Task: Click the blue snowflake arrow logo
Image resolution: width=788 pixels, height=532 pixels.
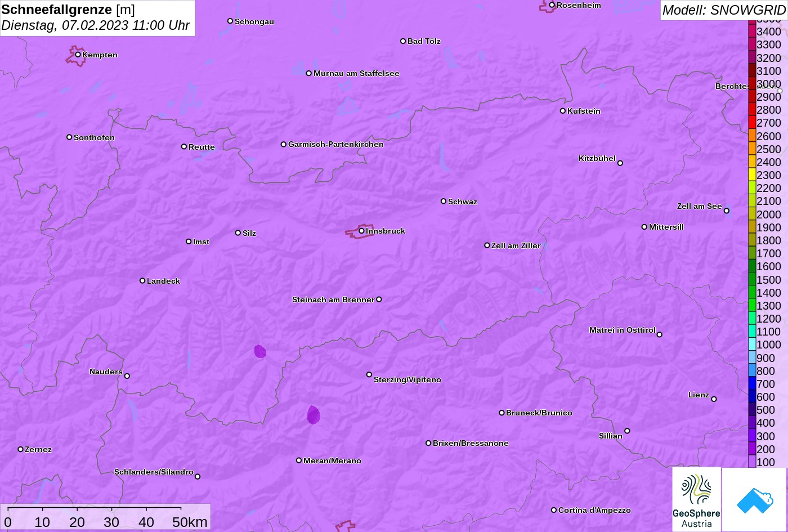Action: 754,499
